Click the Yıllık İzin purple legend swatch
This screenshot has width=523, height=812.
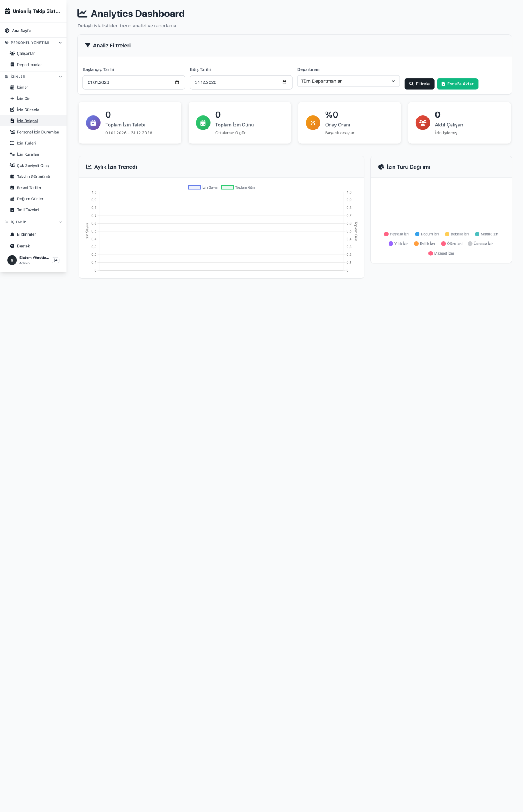coord(391,244)
